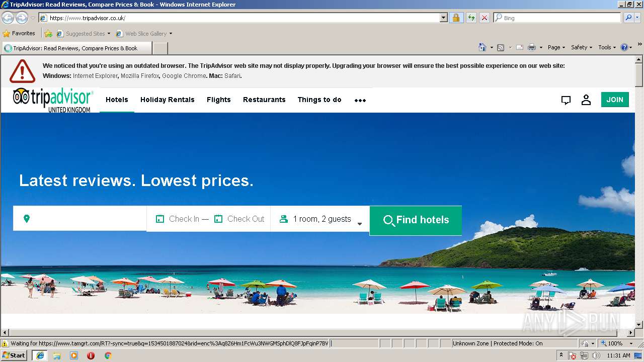Viewport: 644px width, 362px height.
Task: Follow the Google Chrome upgrade link
Action: coord(184,76)
